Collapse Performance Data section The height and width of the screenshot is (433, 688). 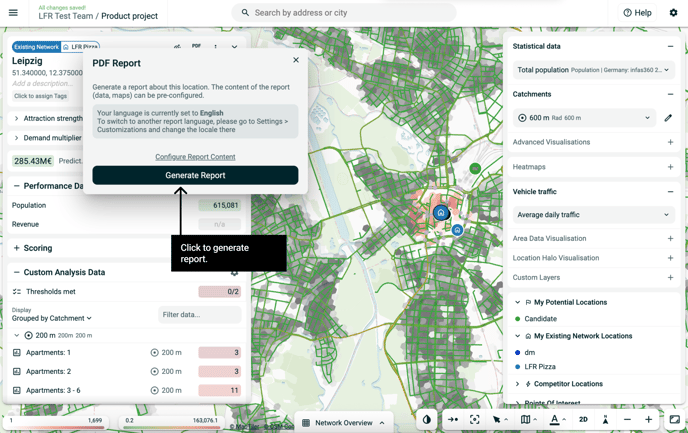coord(16,186)
